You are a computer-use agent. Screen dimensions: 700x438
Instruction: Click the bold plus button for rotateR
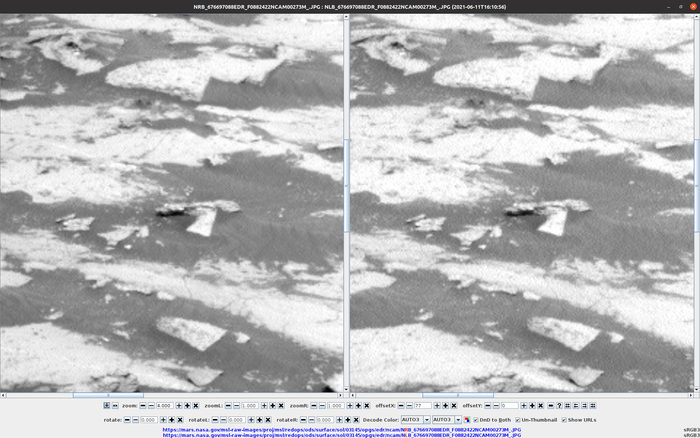pyautogui.click(x=348, y=420)
